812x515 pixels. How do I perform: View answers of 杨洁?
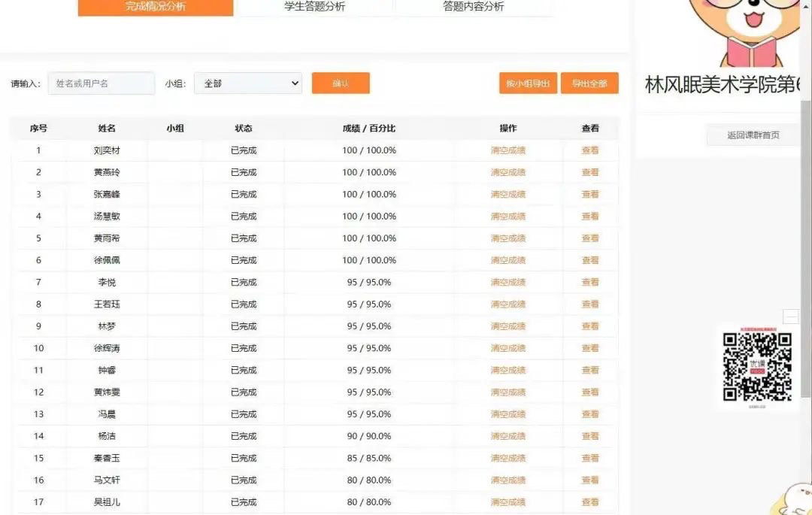tap(590, 436)
